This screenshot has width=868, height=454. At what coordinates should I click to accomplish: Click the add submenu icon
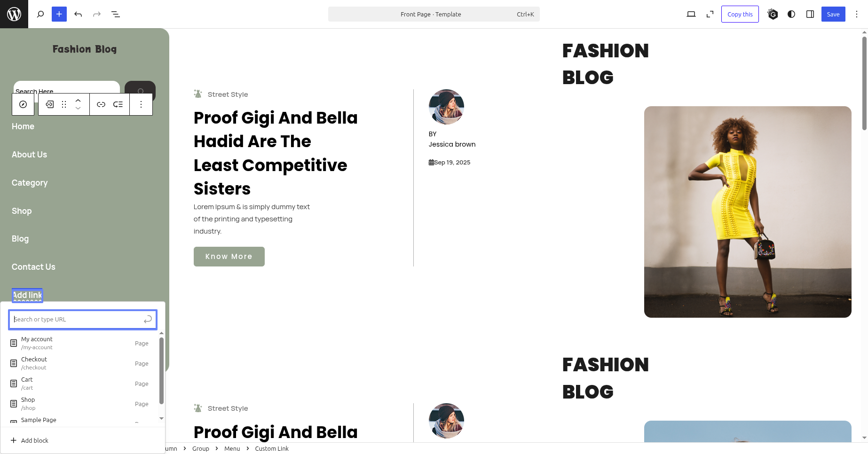click(x=118, y=104)
